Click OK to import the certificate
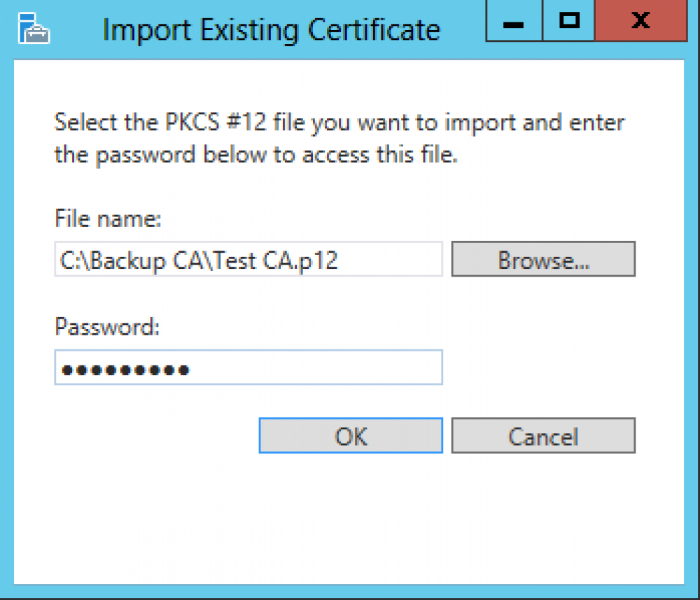700x600 pixels. (x=350, y=435)
